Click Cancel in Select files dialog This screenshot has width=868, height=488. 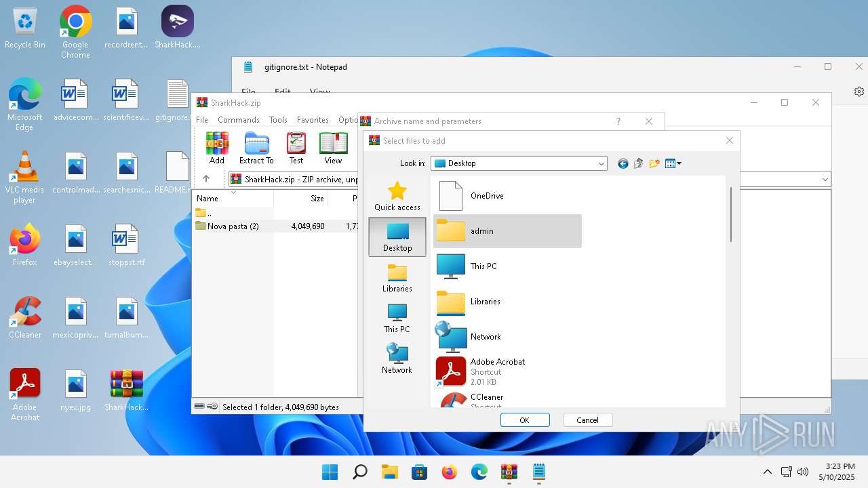588,420
